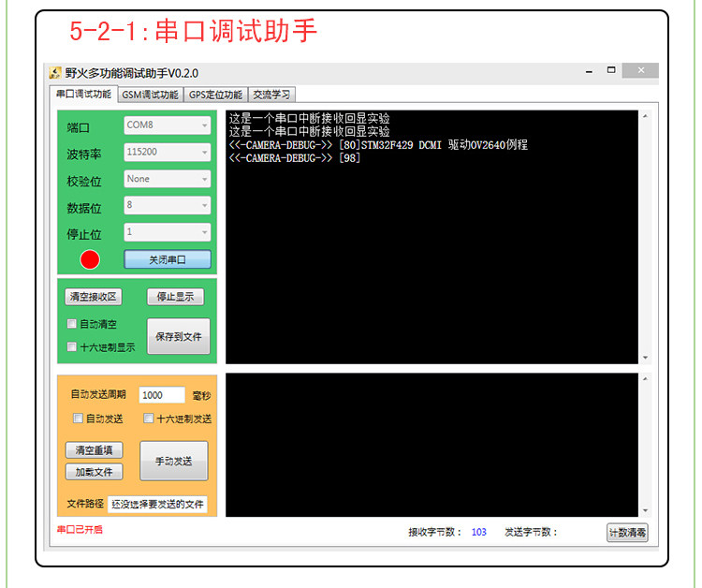The image size is (702, 588).
Task: Click the 接收字节数 value 103
Action: pos(478,532)
